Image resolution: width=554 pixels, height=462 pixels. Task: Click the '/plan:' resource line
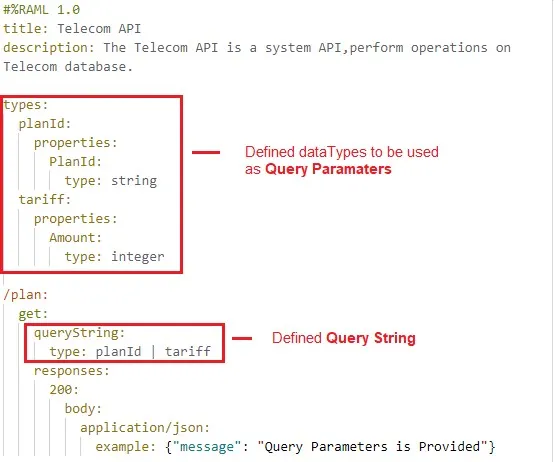pos(25,295)
